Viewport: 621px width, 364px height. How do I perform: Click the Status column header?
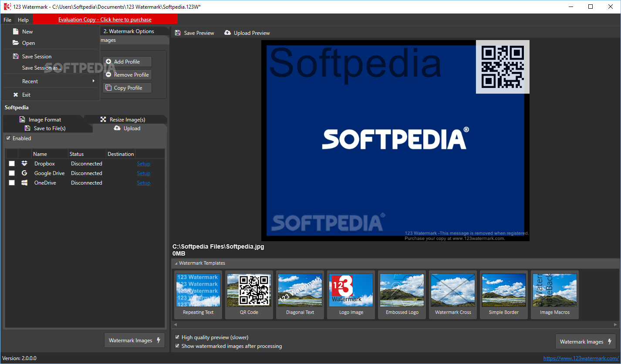point(87,154)
